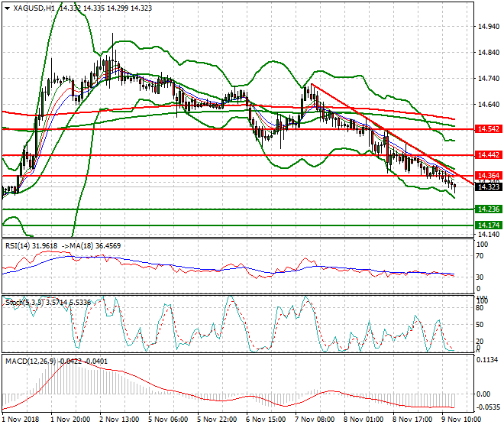
Task: Click the black 14.323 current price label
Action: 487,186
